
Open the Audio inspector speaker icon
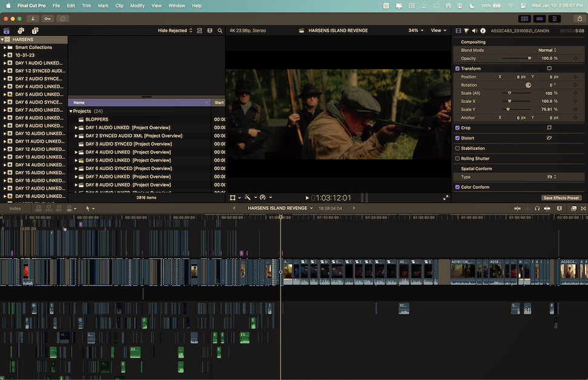[x=475, y=30]
